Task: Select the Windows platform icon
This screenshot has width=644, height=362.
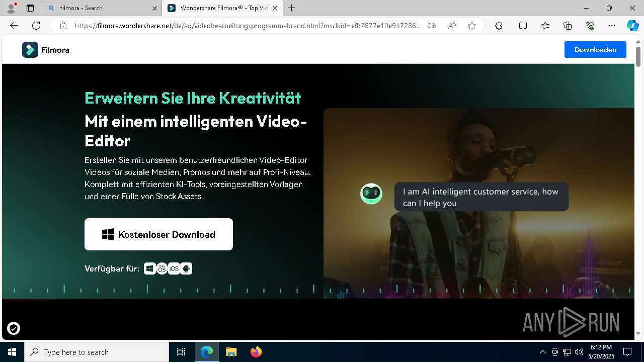Action: point(149,268)
